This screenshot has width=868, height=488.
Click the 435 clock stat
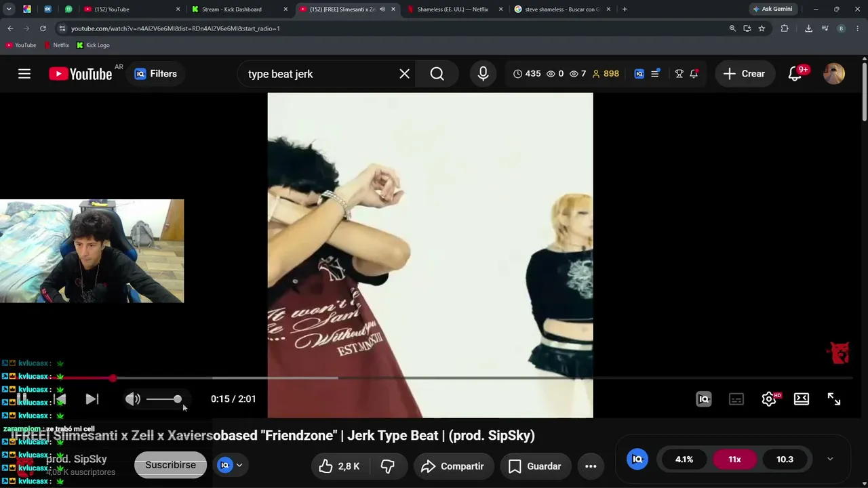pyautogui.click(x=527, y=74)
